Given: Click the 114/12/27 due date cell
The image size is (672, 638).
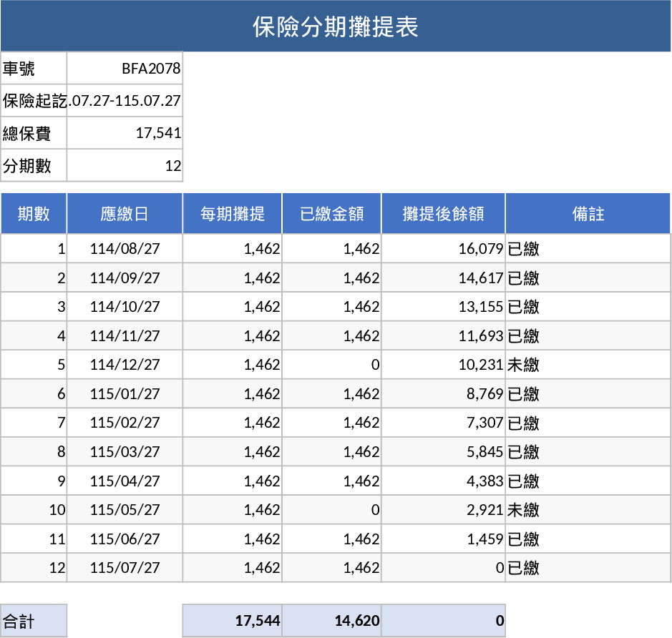Looking at the screenshot, I should click(x=125, y=364).
